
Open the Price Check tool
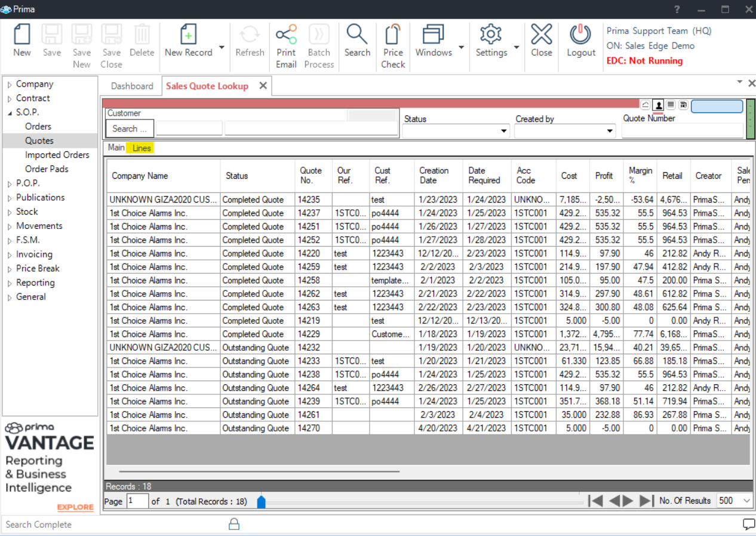point(393,35)
